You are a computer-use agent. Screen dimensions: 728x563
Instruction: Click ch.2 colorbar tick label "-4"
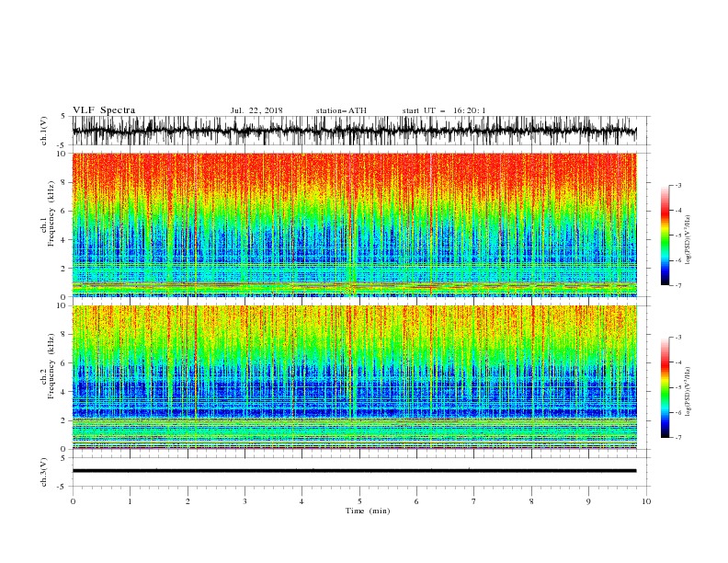677,362
